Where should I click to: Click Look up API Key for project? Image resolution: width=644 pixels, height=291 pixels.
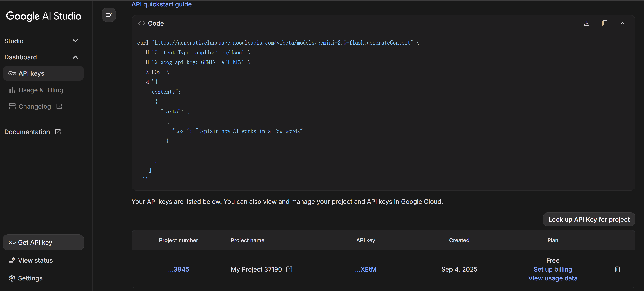coord(589,219)
